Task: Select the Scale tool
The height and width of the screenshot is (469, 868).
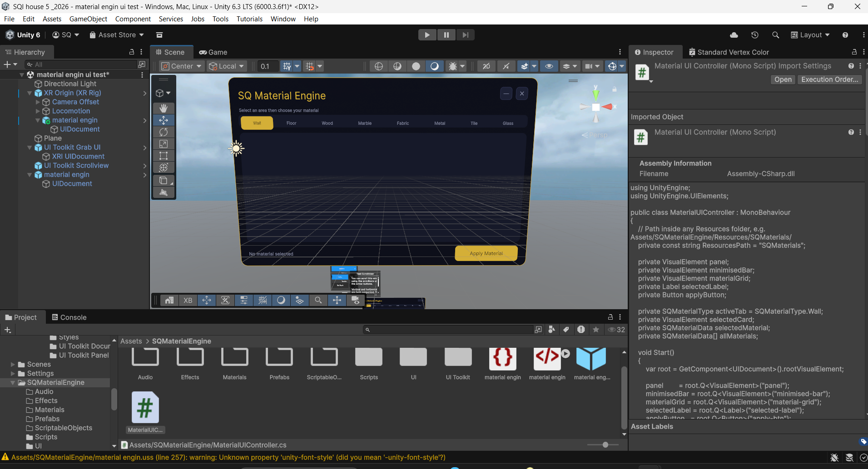Action: point(164,144)
